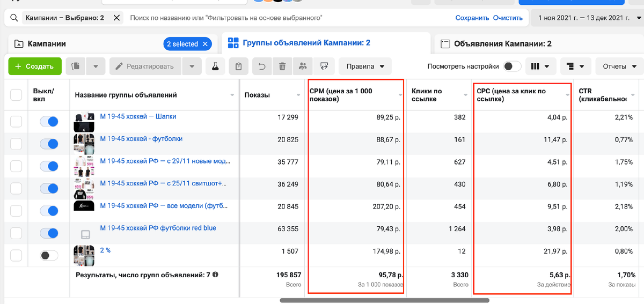Select the хоккей — Шапки row checkbox
Viewport: 644px width, 304px height.
16,122
